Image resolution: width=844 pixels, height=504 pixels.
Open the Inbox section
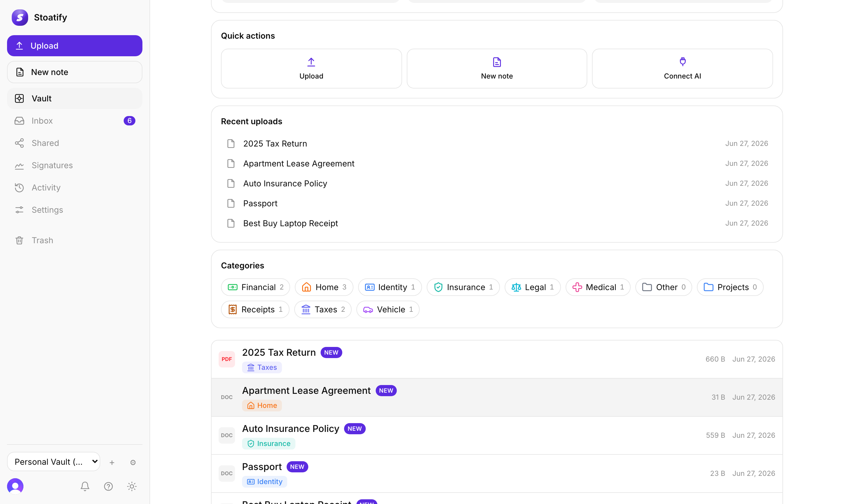75,121
